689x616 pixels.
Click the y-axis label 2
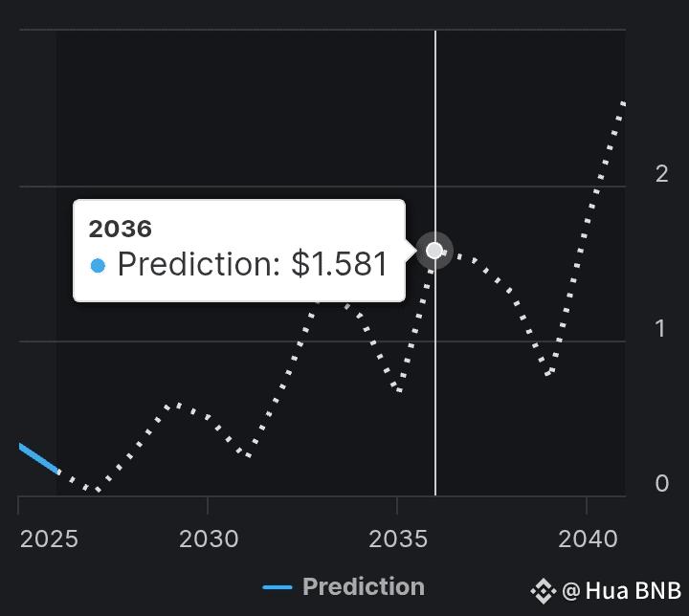[662, 174]
